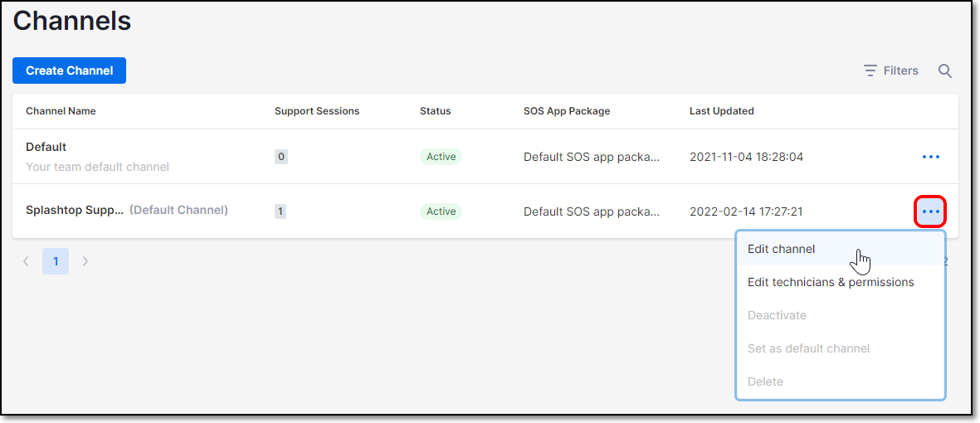The width and height of the screenshot is (980, 423).
Task: Click the Status column header
Action: 435,111
